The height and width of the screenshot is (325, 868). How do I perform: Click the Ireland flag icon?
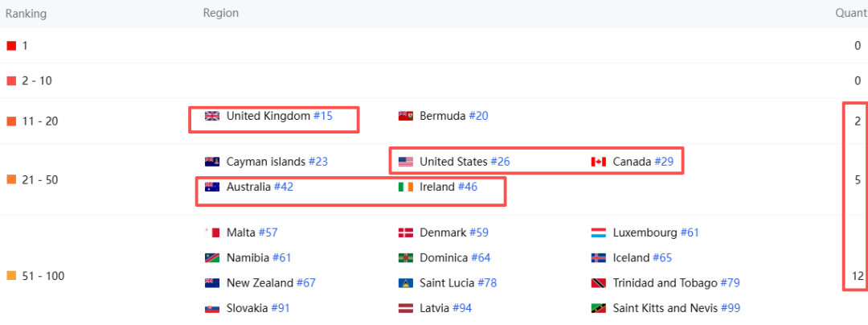[405, 187]
